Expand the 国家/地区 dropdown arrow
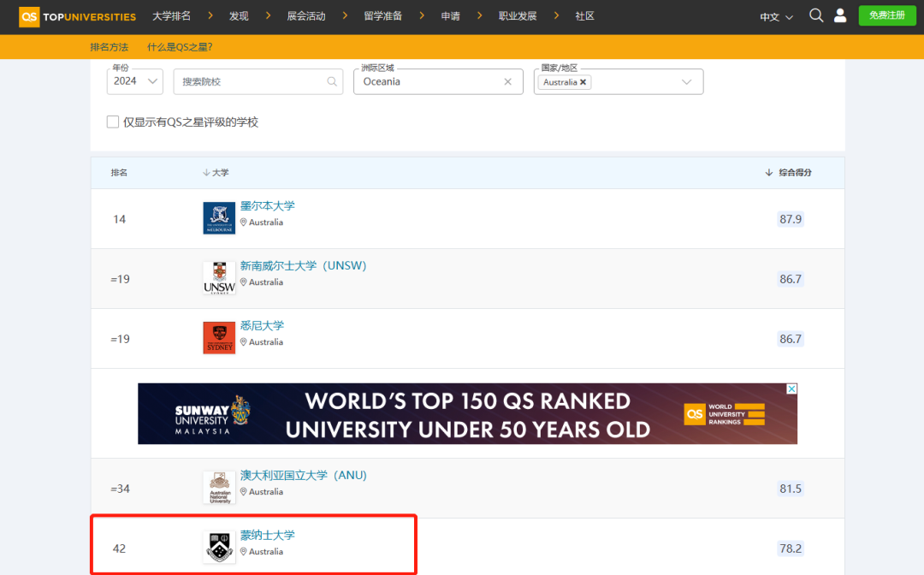 (x=686, y=82)
